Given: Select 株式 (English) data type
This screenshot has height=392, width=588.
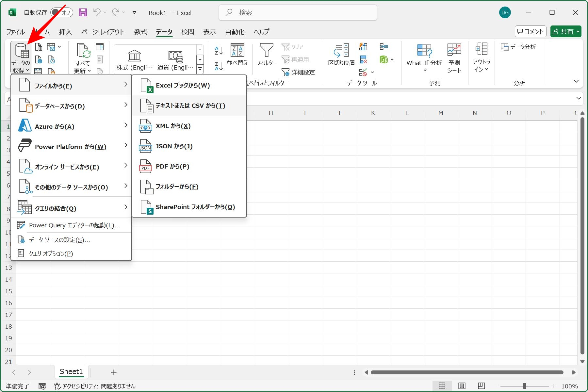Looking at the screenshot, I should coord(135,60).
